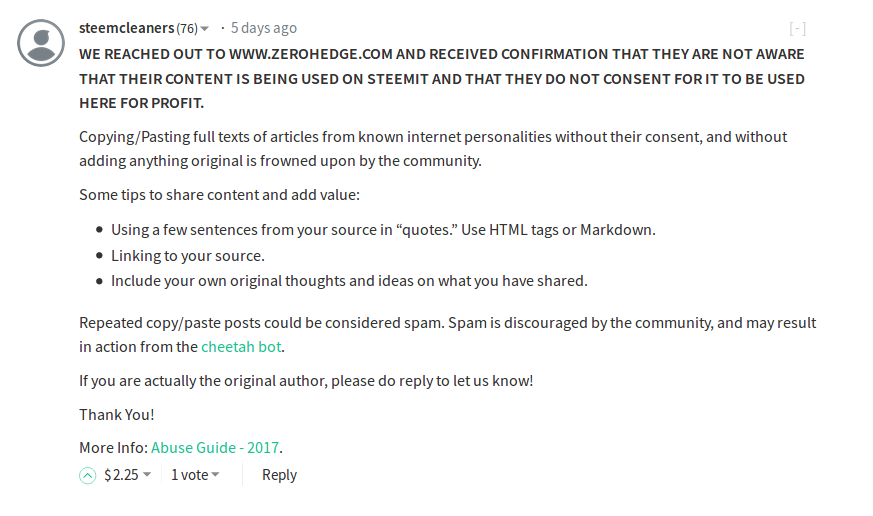
Task: Expand the caret beside steemcleaners reputation
Action: [204, 28]
